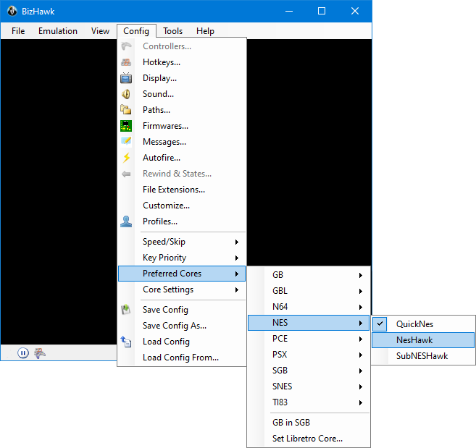
Task: Expand the SNES cores submenu
Action: (x=309, y=386)
